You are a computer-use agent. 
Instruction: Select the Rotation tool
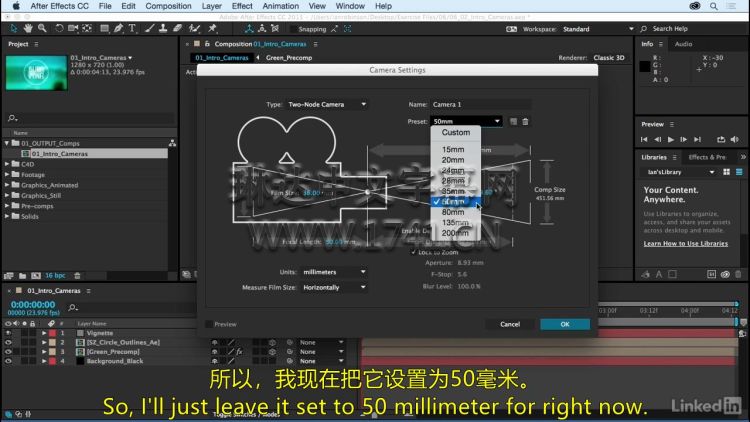(59, 29)
